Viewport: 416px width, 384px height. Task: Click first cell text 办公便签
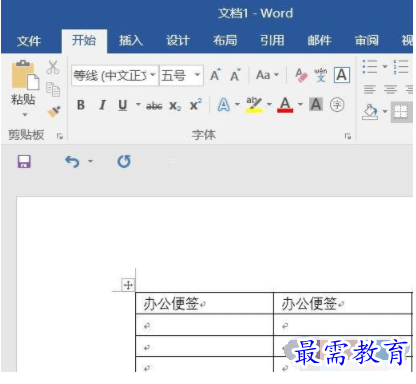pyautogui.click(x=171, y=304)
